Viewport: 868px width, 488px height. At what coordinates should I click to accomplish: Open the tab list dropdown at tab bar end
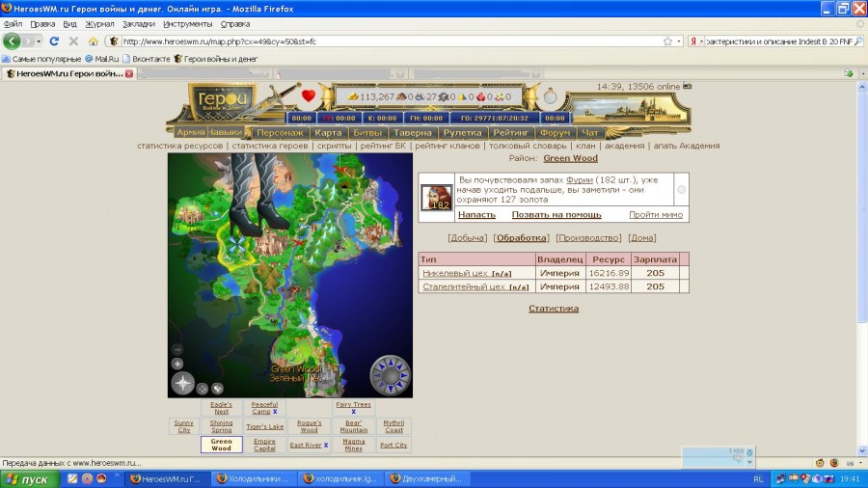click(862, 73)
